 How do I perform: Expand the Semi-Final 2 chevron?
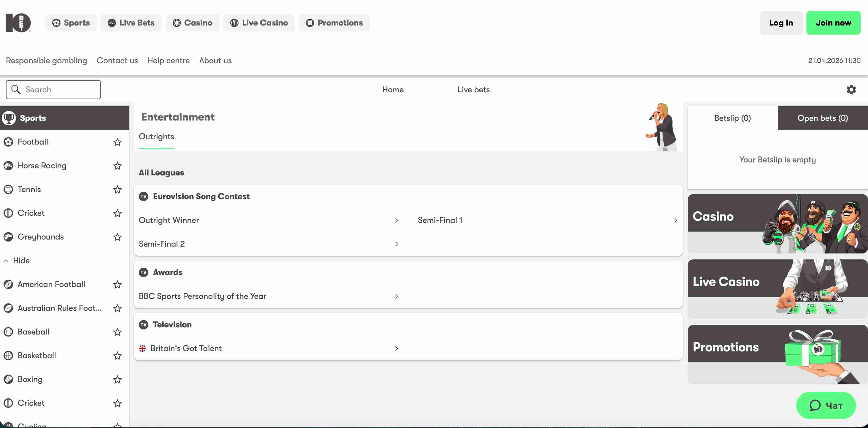point(397,244)
